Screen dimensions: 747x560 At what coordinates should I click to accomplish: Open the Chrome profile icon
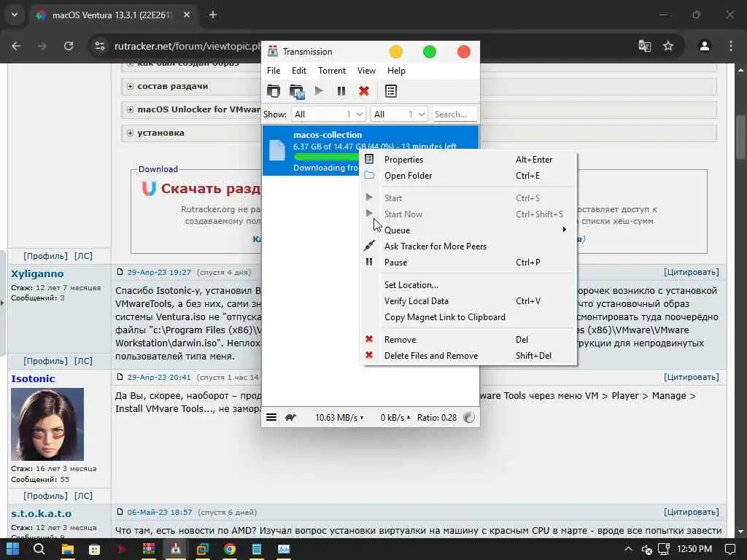tap(705, 46)
